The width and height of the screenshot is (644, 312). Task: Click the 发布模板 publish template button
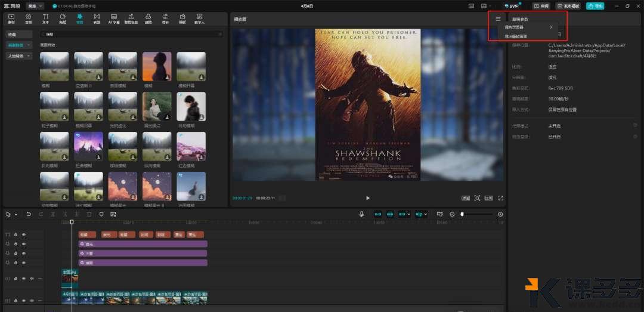click(568, 6)
